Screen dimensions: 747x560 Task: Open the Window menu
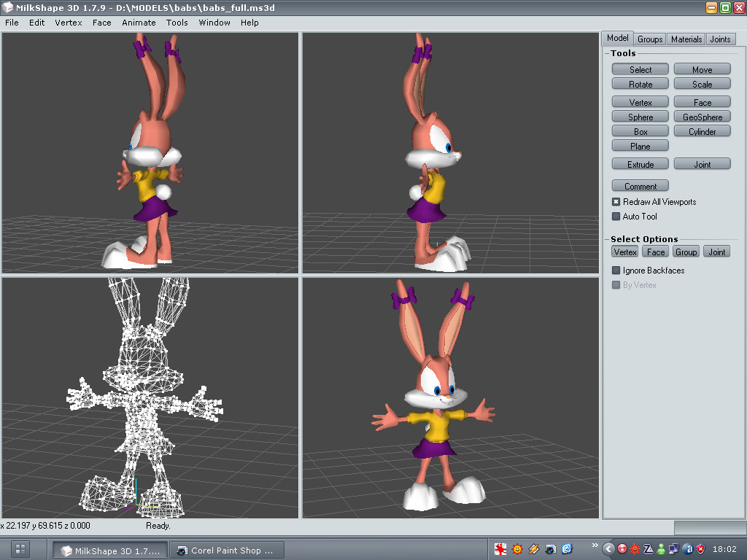coord(214,23)
